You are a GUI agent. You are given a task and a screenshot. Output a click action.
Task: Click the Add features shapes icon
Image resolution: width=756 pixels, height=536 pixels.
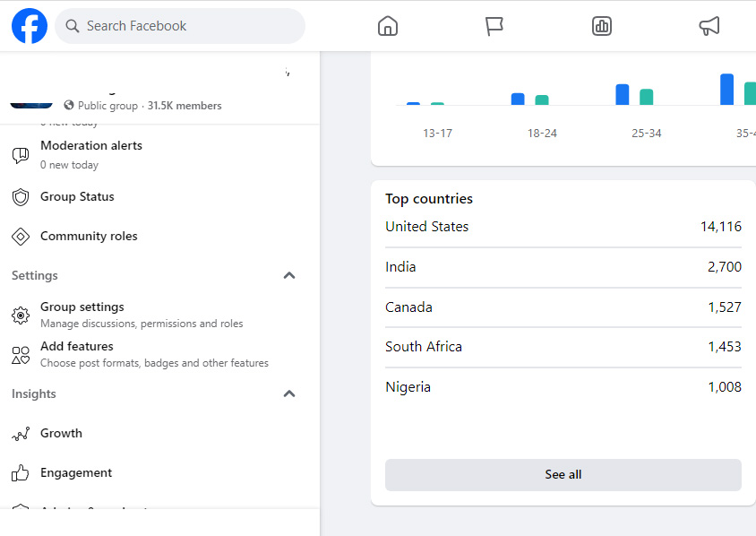tap(21, 355)
